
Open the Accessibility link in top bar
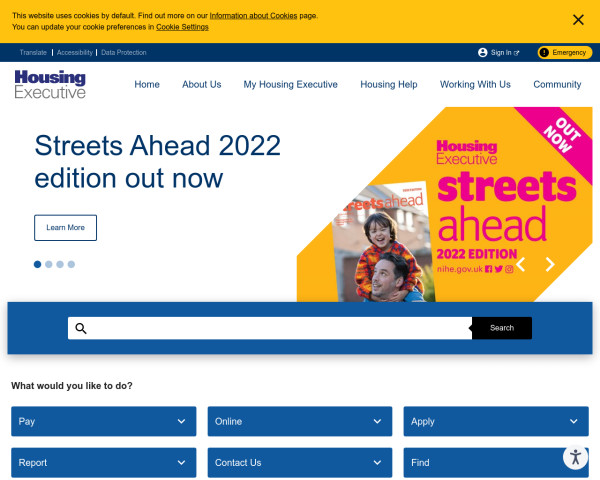[75, 52]
